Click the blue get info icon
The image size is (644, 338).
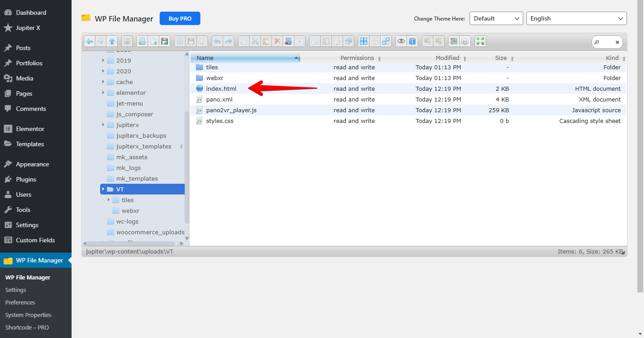412,41
